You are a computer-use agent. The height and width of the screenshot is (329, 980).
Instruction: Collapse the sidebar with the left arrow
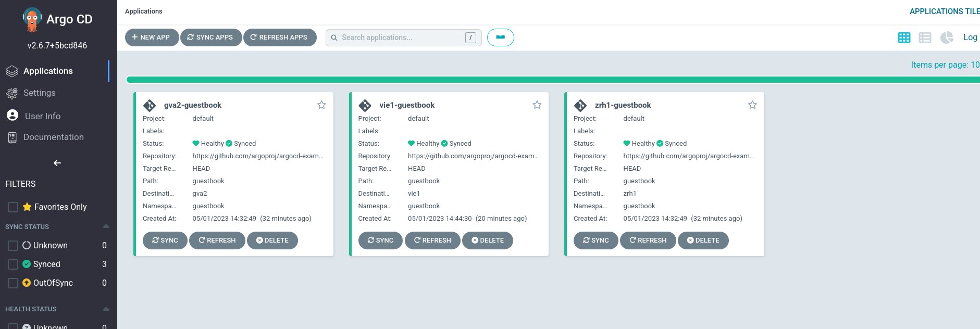(x=57, y=163)
